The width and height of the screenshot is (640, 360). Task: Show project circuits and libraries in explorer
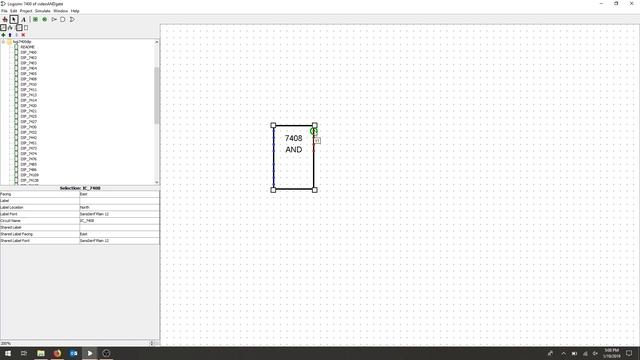3,27
